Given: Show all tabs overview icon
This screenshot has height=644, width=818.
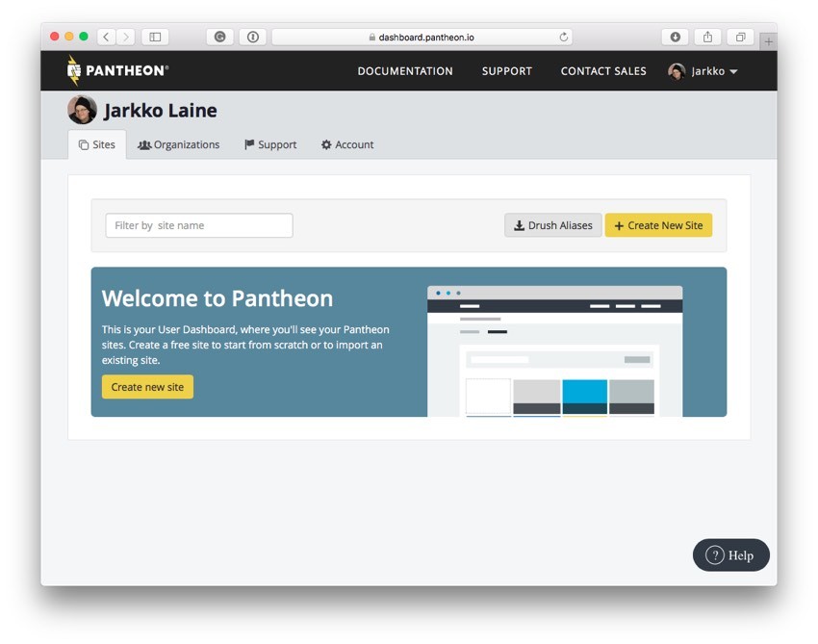Looking at the screenshot, I should pos(740,37).
